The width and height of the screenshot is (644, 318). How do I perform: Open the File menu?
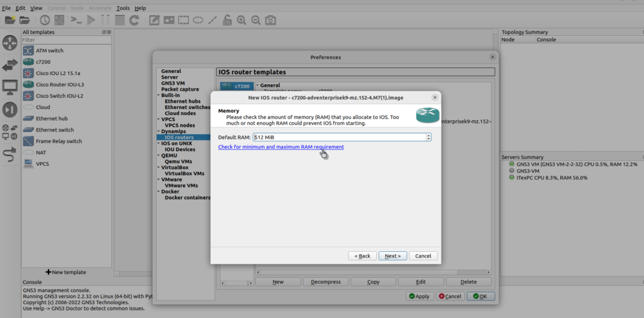coord(6,8)
